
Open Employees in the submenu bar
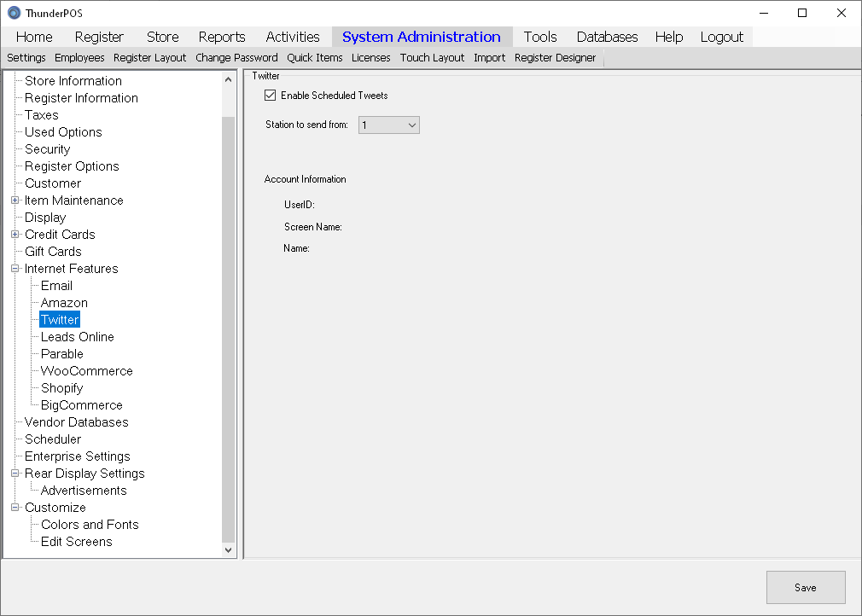(x=79, y=58)
